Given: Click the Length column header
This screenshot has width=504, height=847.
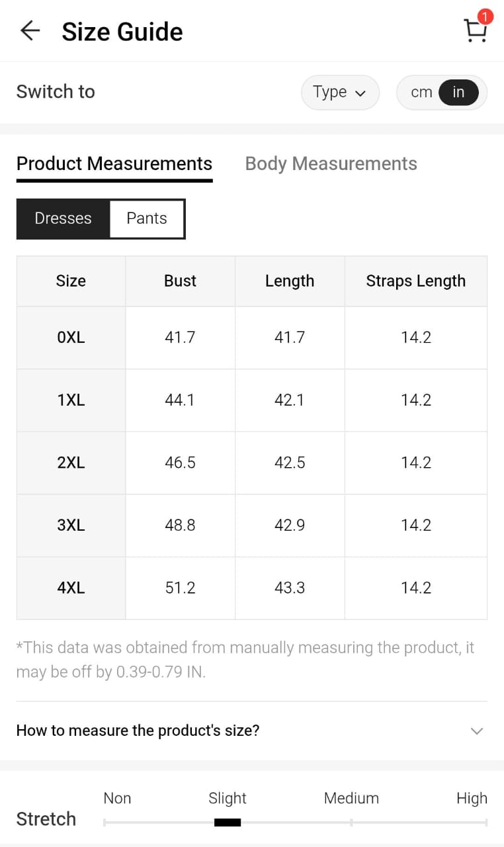Looking at the screenshot, I should (290, 281).
